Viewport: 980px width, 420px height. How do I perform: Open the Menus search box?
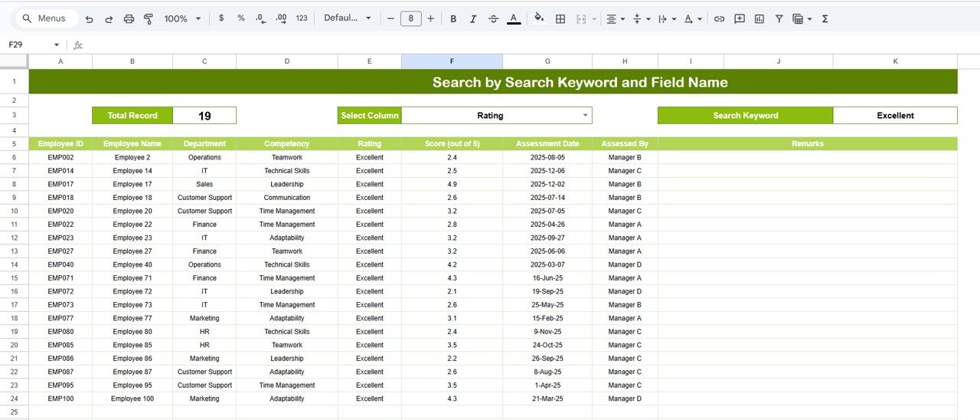click(x=44, y=18)
